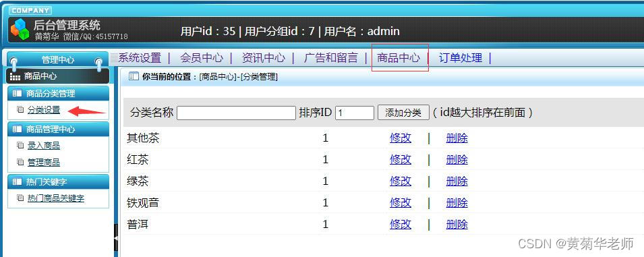Click 删除 for 绿茶
644x257 pixels.
[457, 181]
